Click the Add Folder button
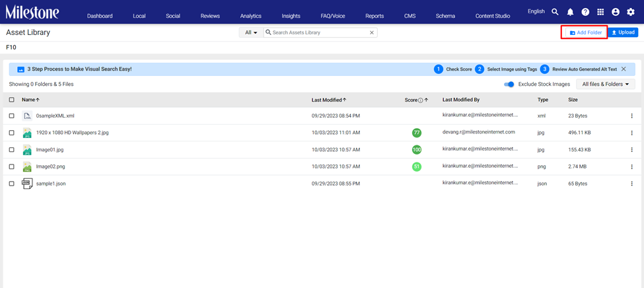The height and width of the screenshot is (288, 644). tap(586, 32)
